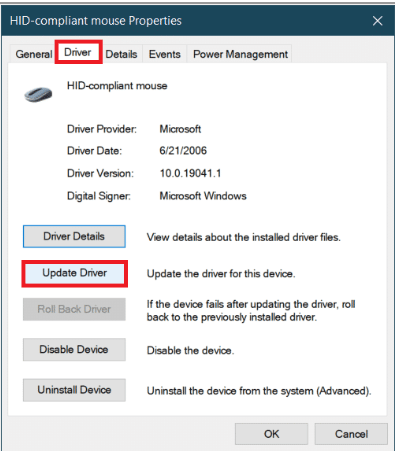The height and width of the screenshot is (451, 395).
Task: Click the Update Driver button
Action: click(74, 273)
